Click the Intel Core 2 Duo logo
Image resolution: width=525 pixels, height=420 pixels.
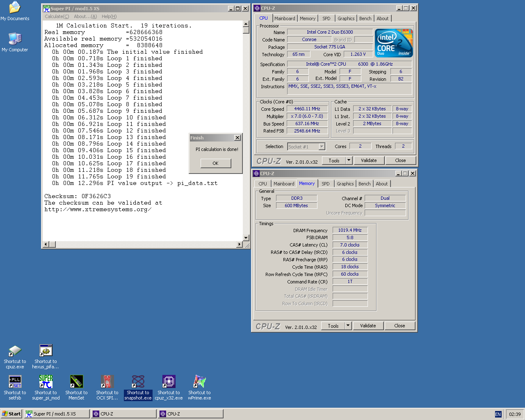click(394, 43)
